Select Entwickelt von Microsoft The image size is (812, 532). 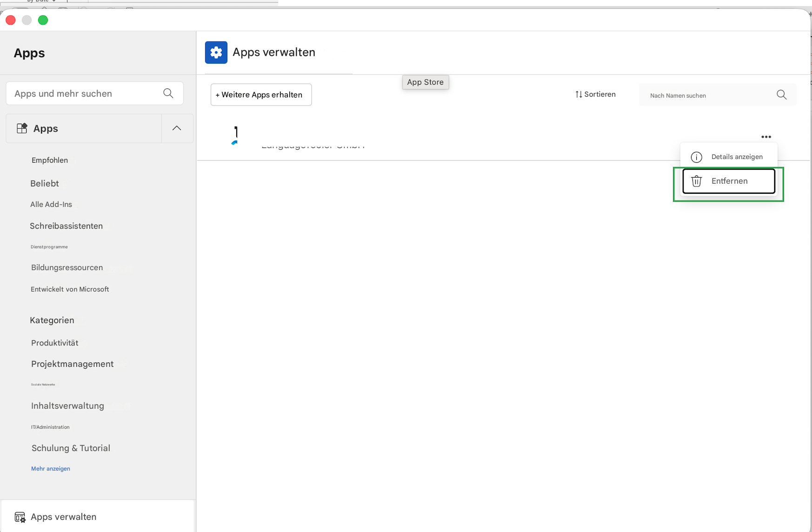point(70,289)
